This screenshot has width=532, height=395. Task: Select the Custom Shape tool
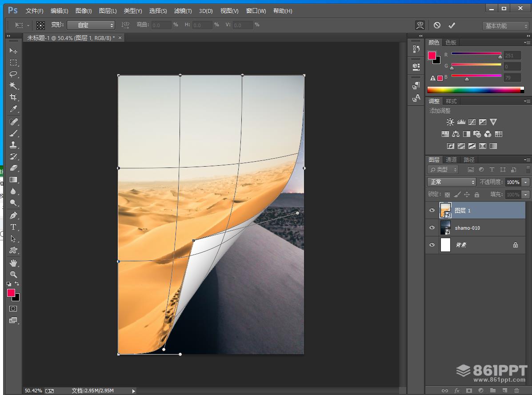click(13, 250)
